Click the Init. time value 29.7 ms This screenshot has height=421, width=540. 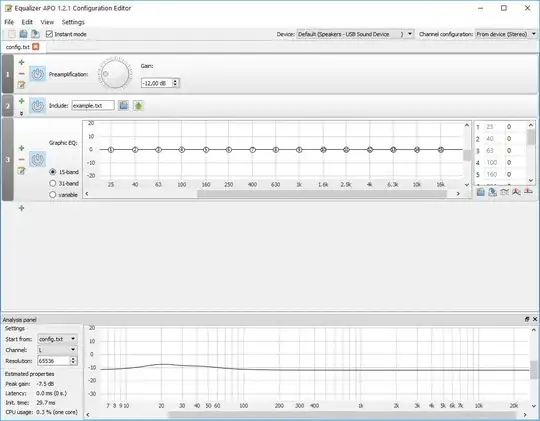pos(46,402)
